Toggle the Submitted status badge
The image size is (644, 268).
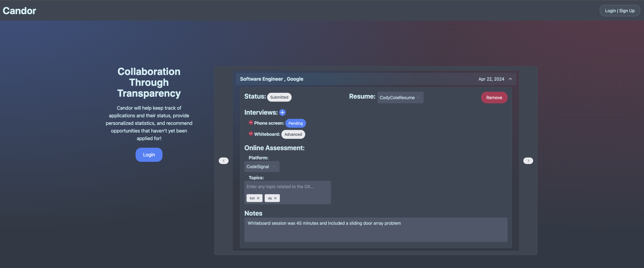click(x=279, y=97)
